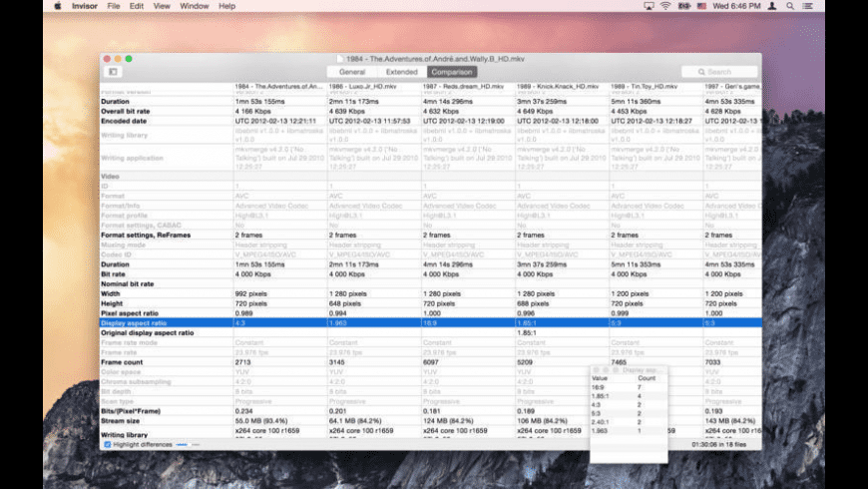Click Original display aspect ratio label
The width and height of the screenshot is (868, 489).
pyautogui.click(x=148, y=333)
